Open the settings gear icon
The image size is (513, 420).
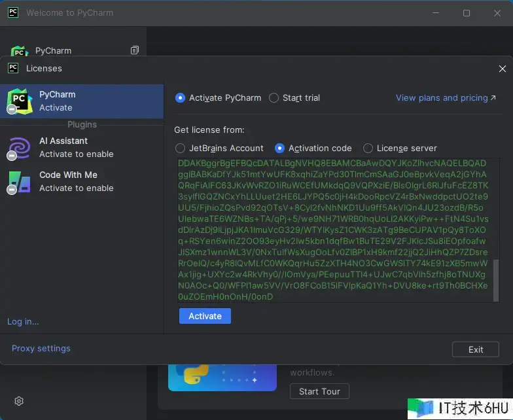[x=19, y=400]
